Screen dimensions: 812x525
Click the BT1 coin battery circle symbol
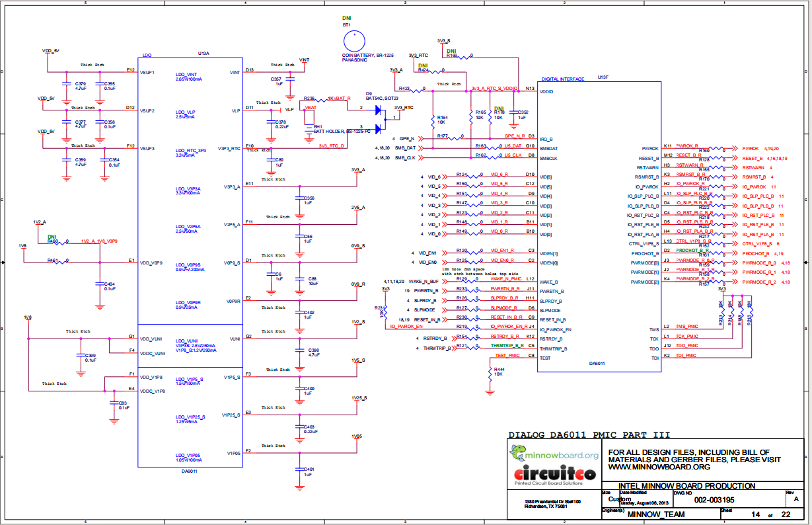coord(355,40)
